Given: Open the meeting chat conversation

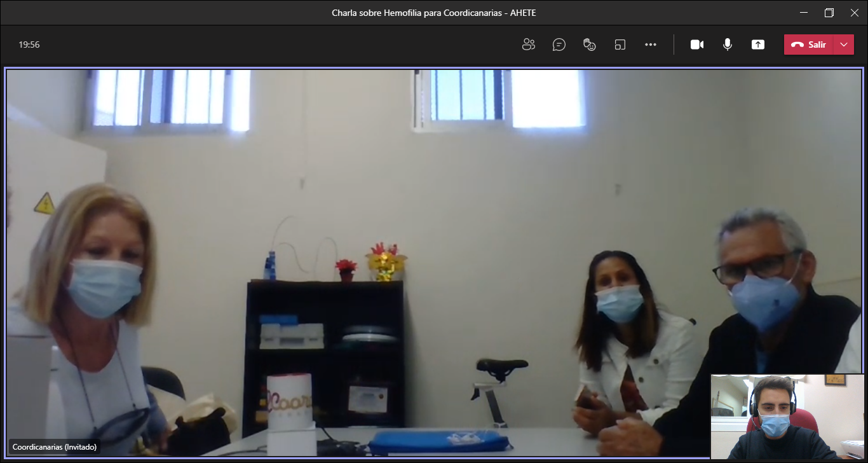Looking at the screenshot, I should coord(559,45).
